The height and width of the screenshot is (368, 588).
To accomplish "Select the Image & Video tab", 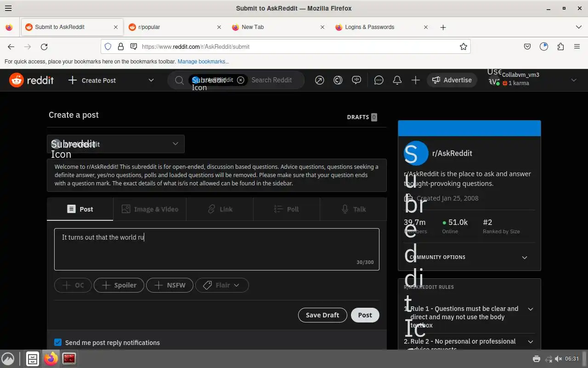I will pos(150,209).
